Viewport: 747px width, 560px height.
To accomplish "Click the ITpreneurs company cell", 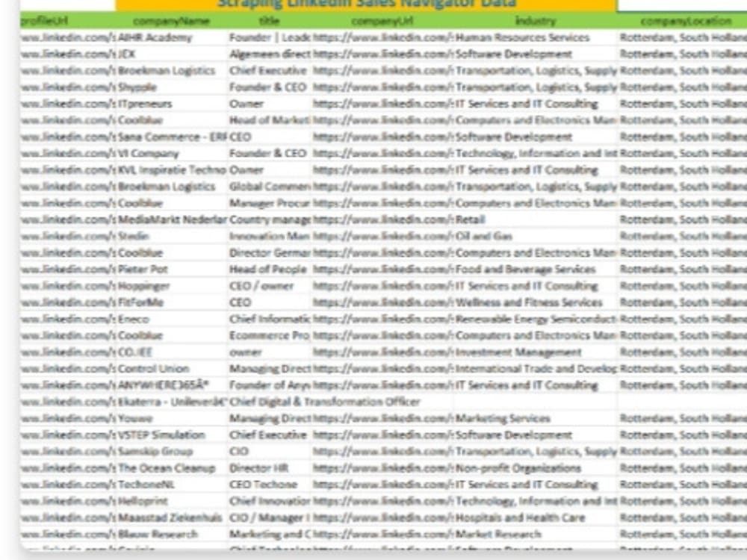I will (x=172, y=104).
